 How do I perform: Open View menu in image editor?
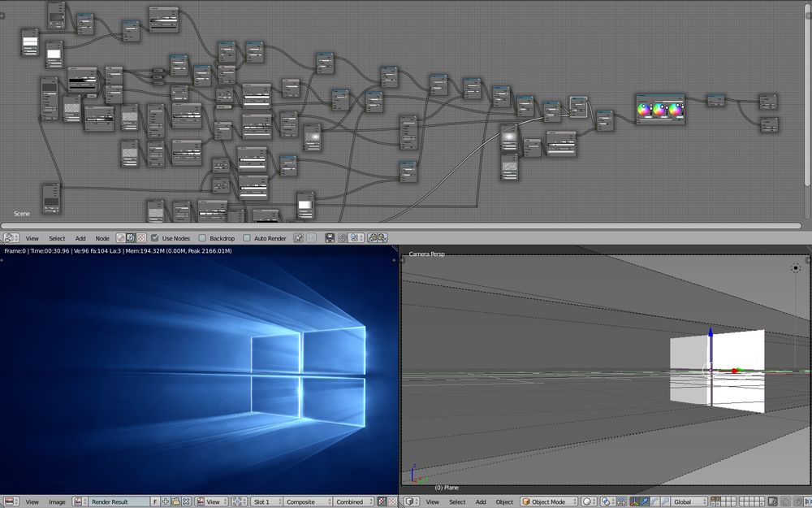32,501
